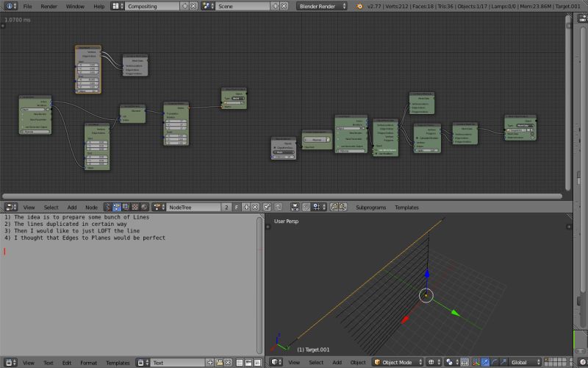Paste nodes from clipboard icon
The image size is (588, 368).
pos(343,207)
